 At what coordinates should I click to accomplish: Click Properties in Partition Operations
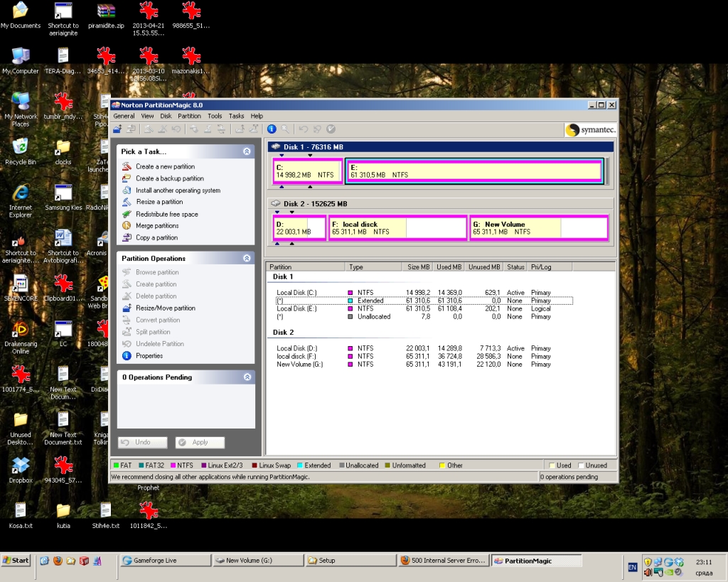click(149, 356)
